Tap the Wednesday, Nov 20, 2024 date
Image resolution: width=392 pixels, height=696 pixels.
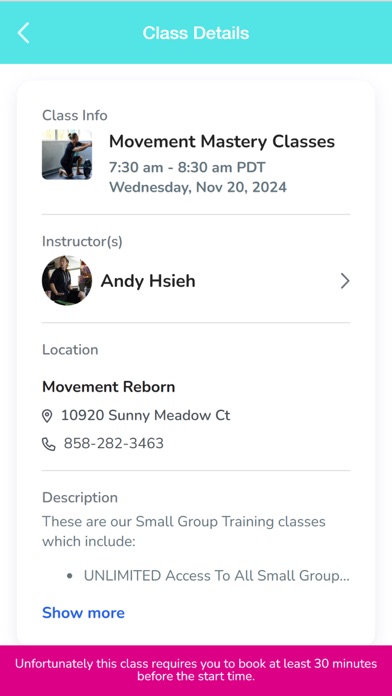[x=198, y=187]
